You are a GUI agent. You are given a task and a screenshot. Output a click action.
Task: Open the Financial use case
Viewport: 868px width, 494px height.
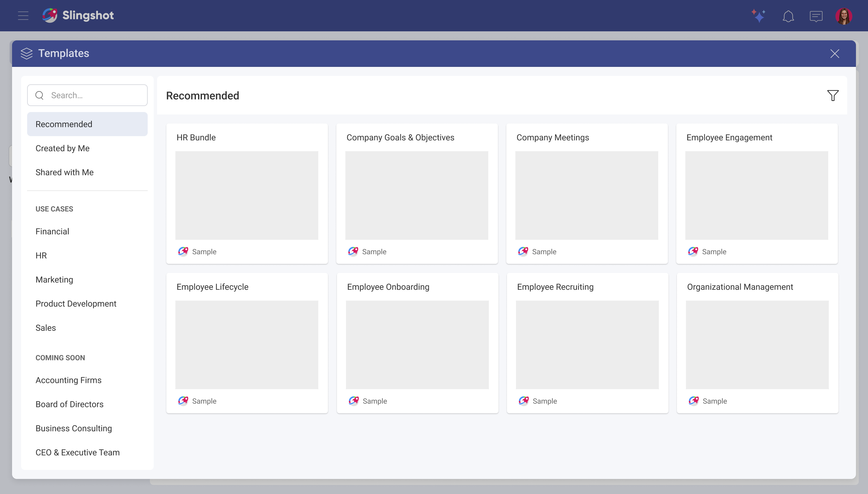[x=87, y=231]
